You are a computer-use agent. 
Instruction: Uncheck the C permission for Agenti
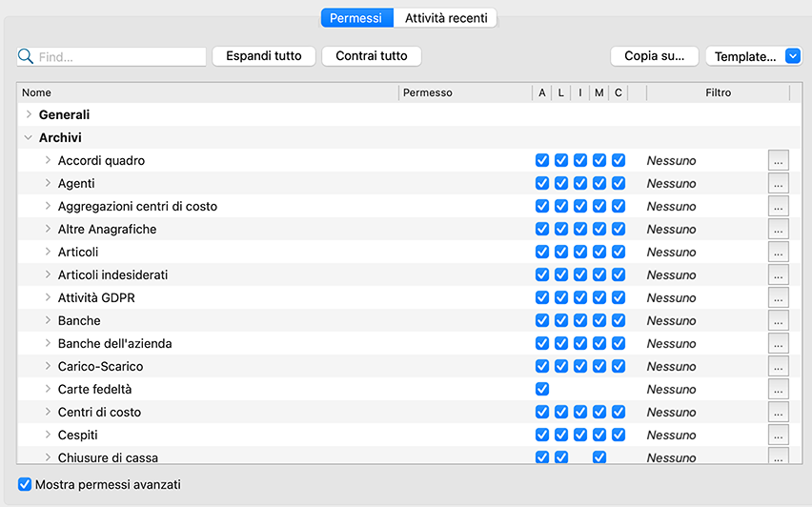tap(619, 183)
